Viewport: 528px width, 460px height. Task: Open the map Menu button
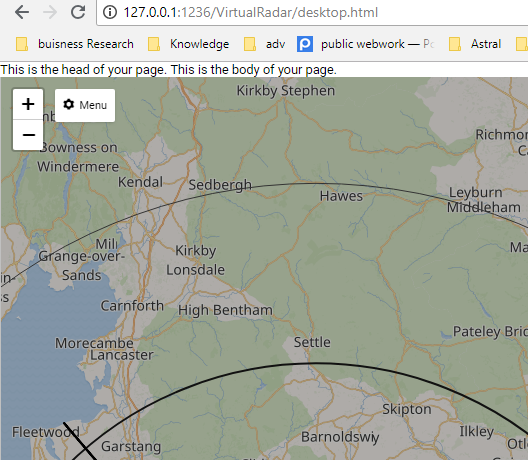pos(85,105)
